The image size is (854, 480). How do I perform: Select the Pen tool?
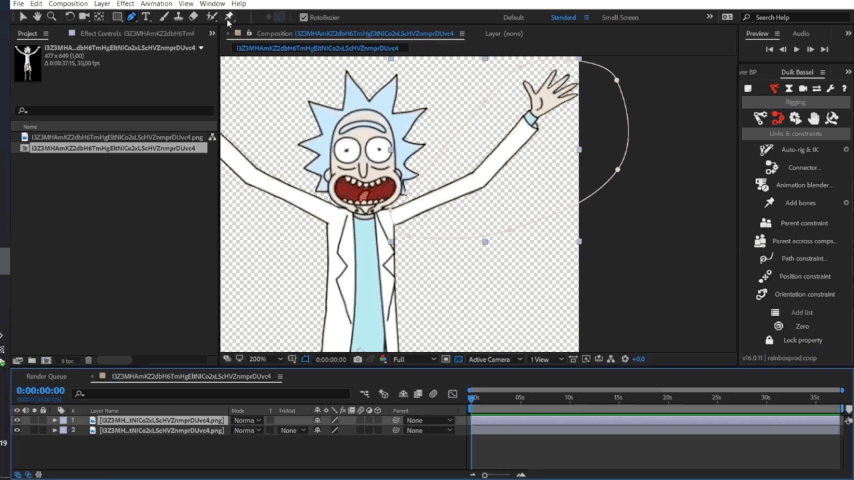pos(131,17)
